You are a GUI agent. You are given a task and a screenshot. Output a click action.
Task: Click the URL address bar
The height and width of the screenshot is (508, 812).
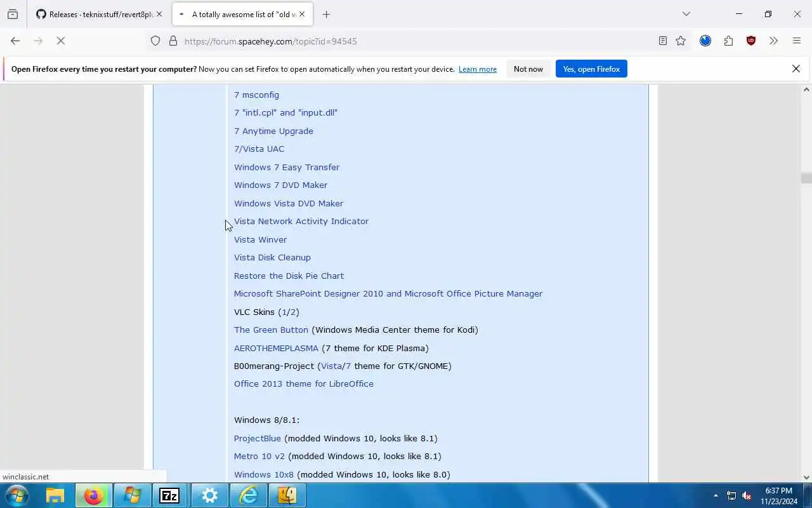click(406, 41)
